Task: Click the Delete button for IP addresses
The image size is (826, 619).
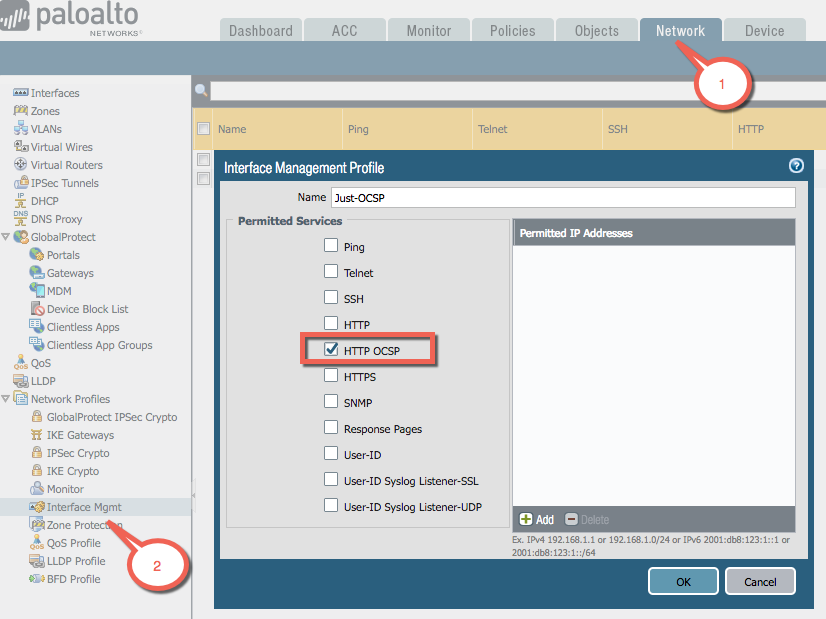Action: pyautogui.click(x=587, y=519)
